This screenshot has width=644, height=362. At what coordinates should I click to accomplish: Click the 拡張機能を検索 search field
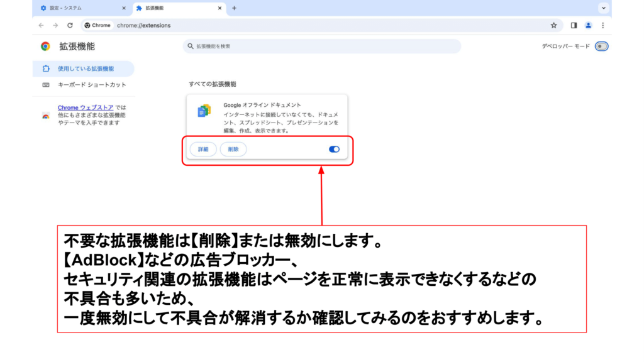[321, 47]
